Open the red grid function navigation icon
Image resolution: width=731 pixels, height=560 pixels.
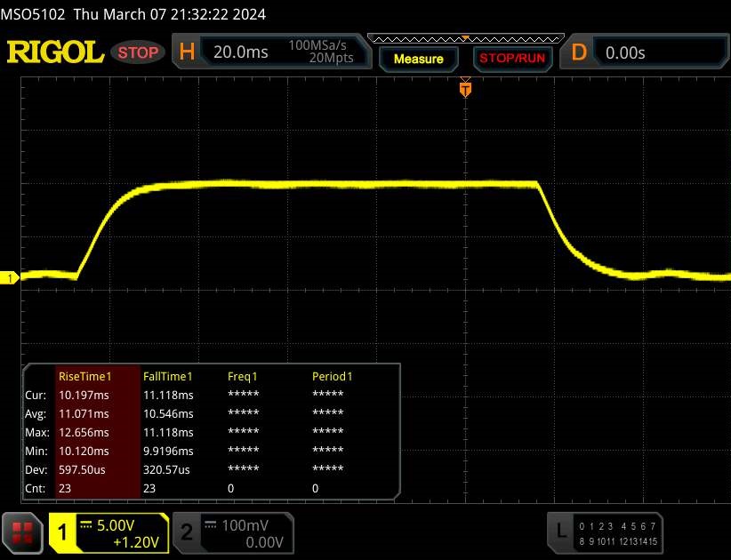coord(22,533)
